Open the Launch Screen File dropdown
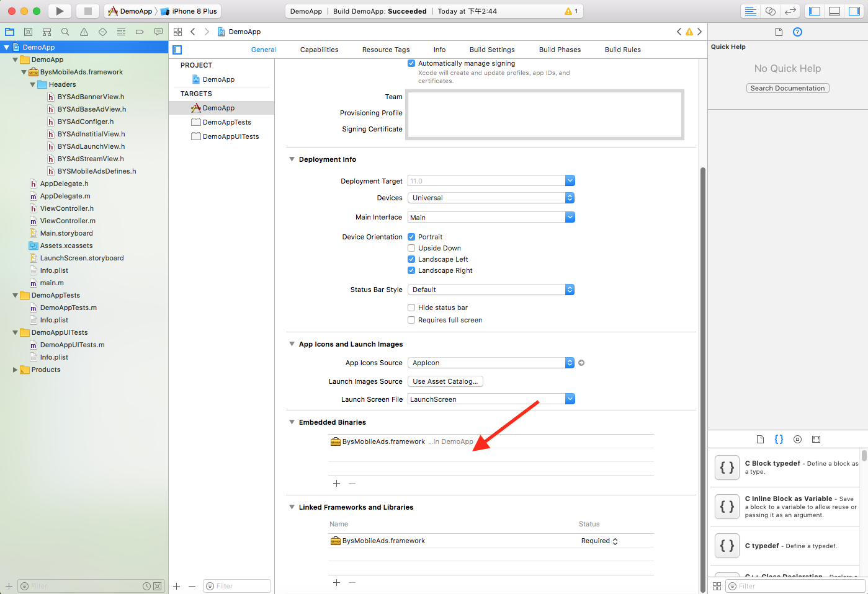The image size is (868, 594). (570, 399)
